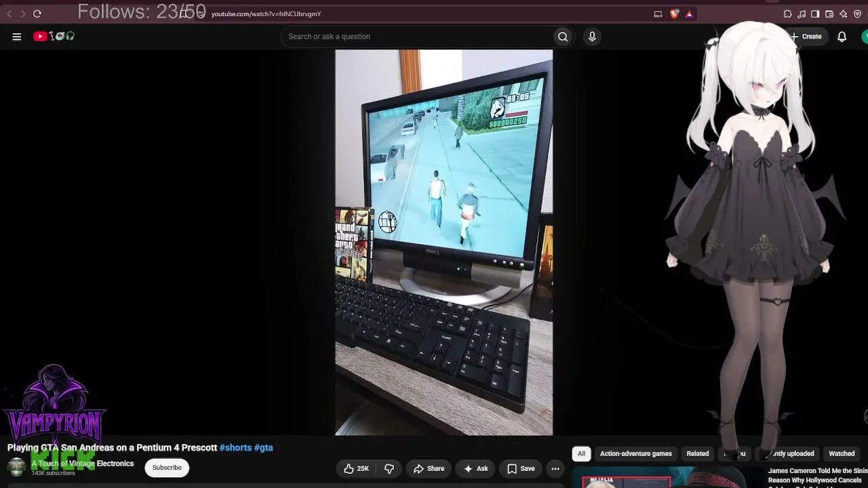Select the 'Watched' filter chip
Screen dimensions: 868x488
(x=842, y=453)
